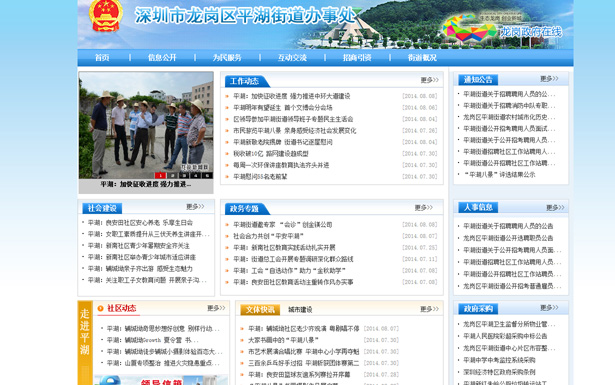The width and height of the screenshot is (615, 385).
Task: Click the officials inspection carousel photo
Action: pos(146,125)
